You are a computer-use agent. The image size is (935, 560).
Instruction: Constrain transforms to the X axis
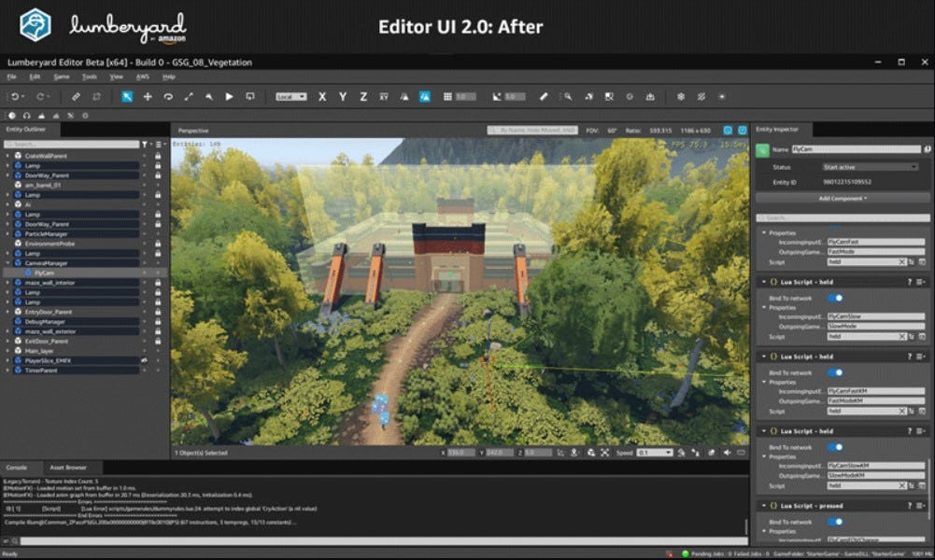pyautogui.click(x=321, y=95)
